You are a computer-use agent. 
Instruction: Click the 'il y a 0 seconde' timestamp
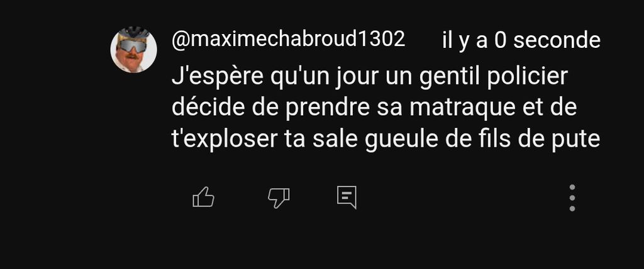[521, 40]
